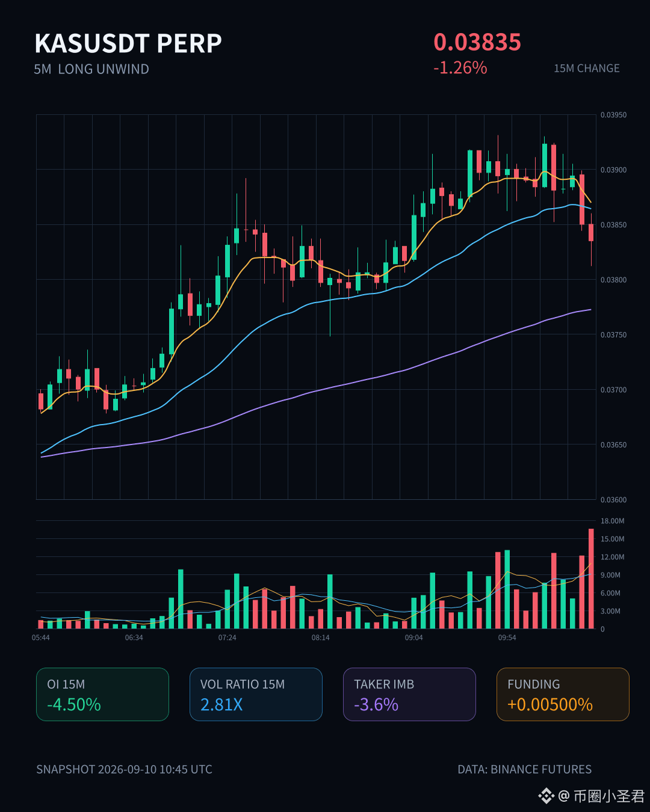Image resolution: width=650 pixels, height=812 pixels.
Task: Click the DATA: BINANCE FUTURES text
Action: [x=524, y=769]
